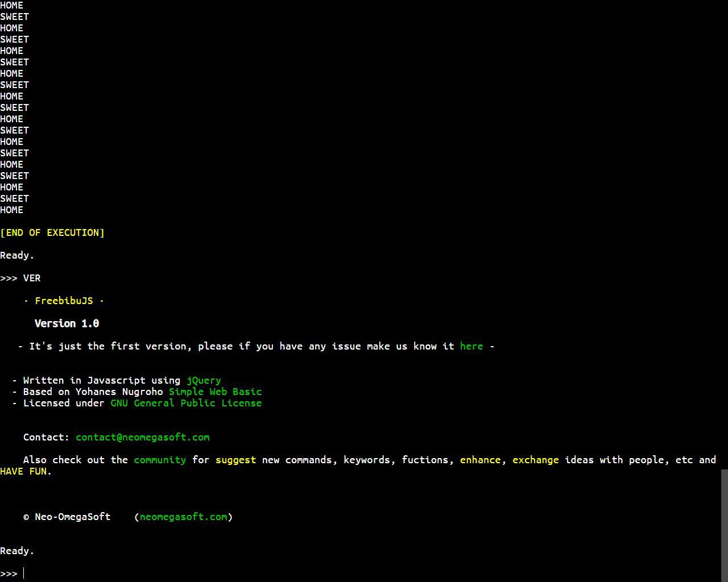Image resolution: width=728 pixels, height=582 pixels.
Task: Click the FreebibuJS title text
Action: point(64,301)
